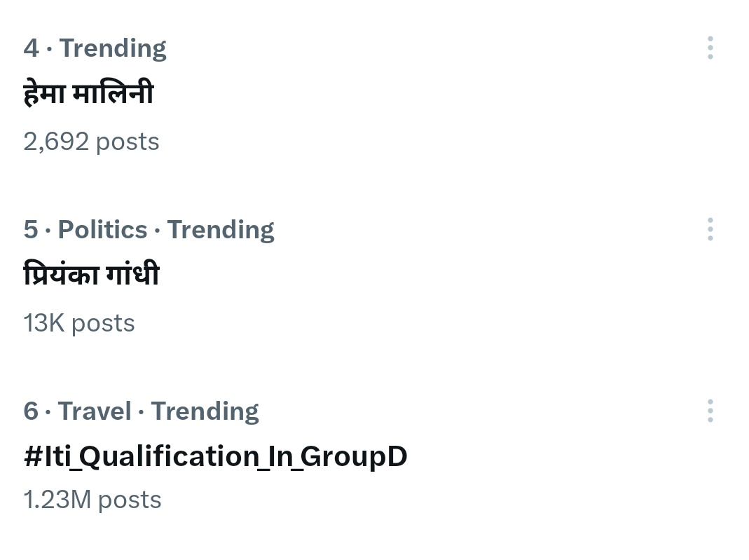Select the Politics category label
The width and height of the screenshot is (749, 560).
coord(103,229)
